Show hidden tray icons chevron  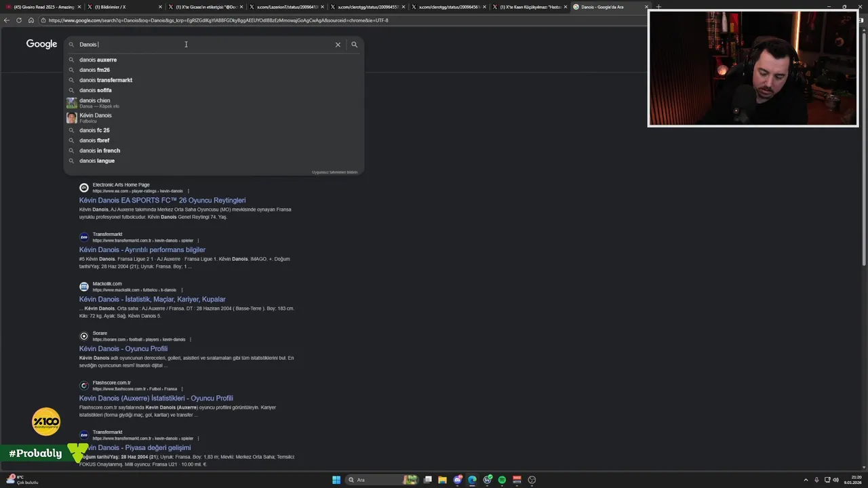coord(806,480)
